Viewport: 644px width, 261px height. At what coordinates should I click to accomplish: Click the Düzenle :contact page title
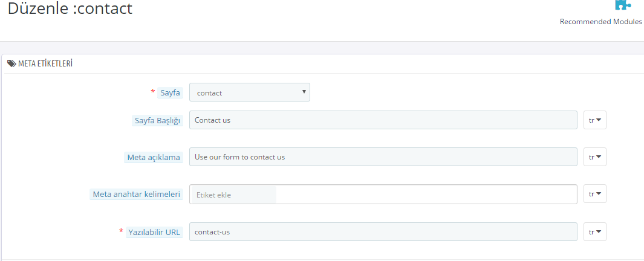tap(70, 9)
